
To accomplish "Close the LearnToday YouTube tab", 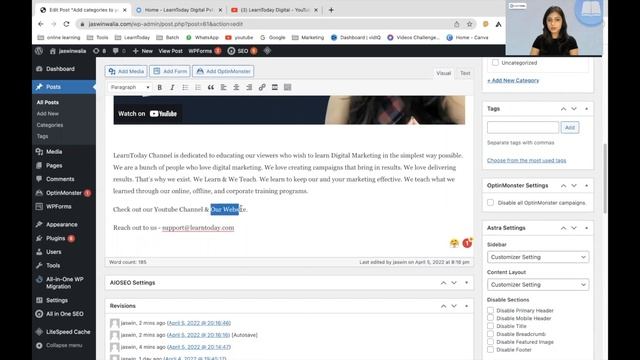I will pos(316,10).
